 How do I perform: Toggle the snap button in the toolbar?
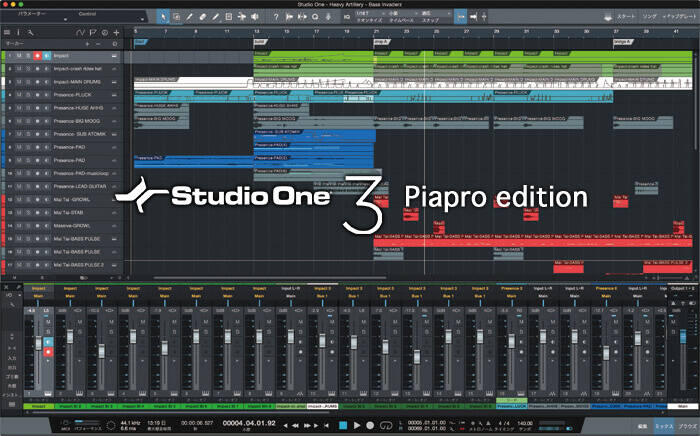coord(461,17)
